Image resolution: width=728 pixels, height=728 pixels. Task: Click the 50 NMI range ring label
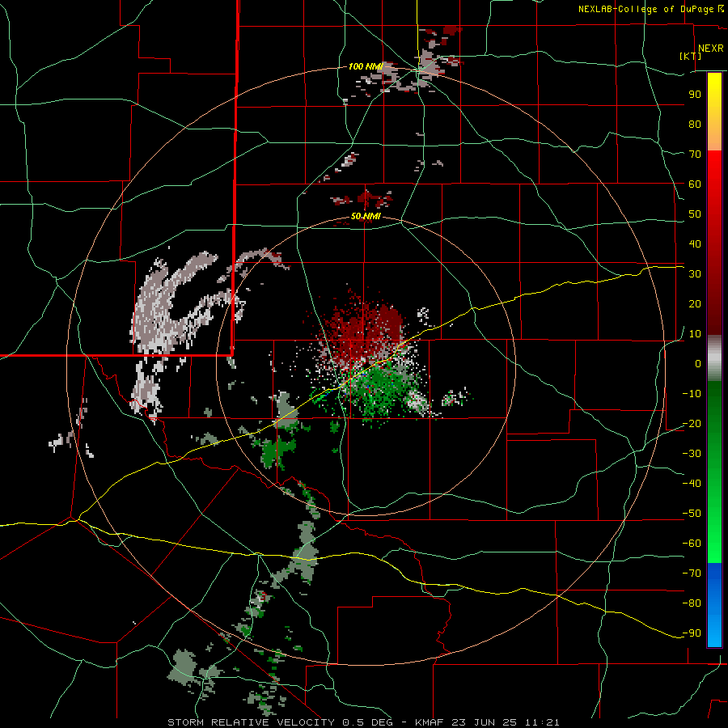(x=366, y=216)
